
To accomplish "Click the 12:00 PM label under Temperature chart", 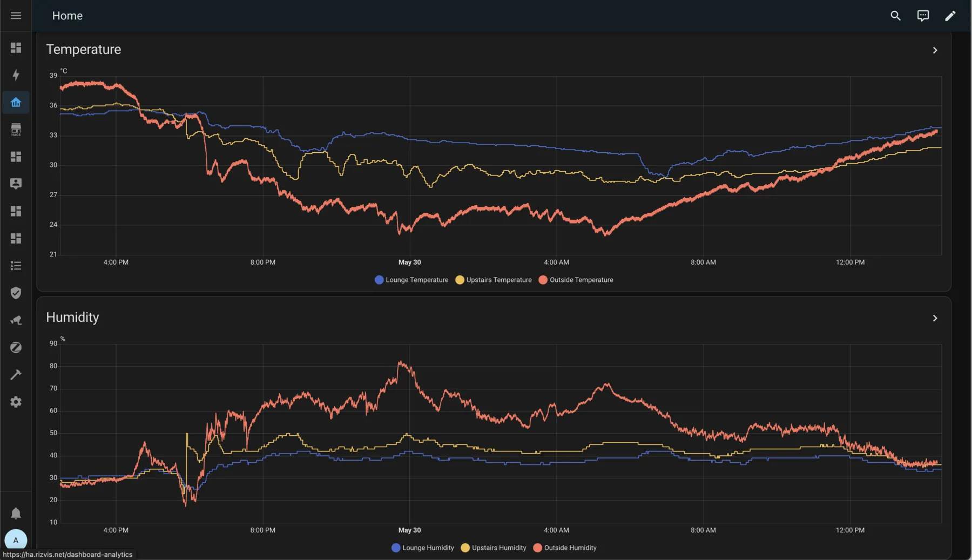I will coord(850,262).
